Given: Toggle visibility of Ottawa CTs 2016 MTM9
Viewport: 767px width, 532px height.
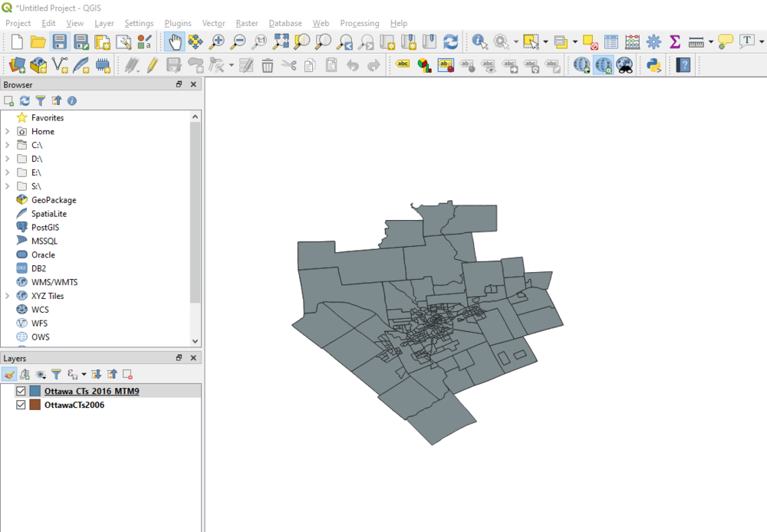Looking at the screenshot, I should (x=21, y=391).
